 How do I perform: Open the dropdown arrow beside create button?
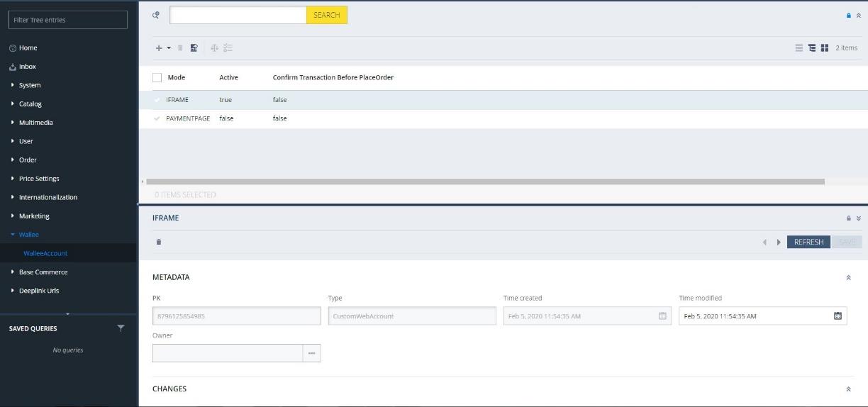tap(169, 48)
